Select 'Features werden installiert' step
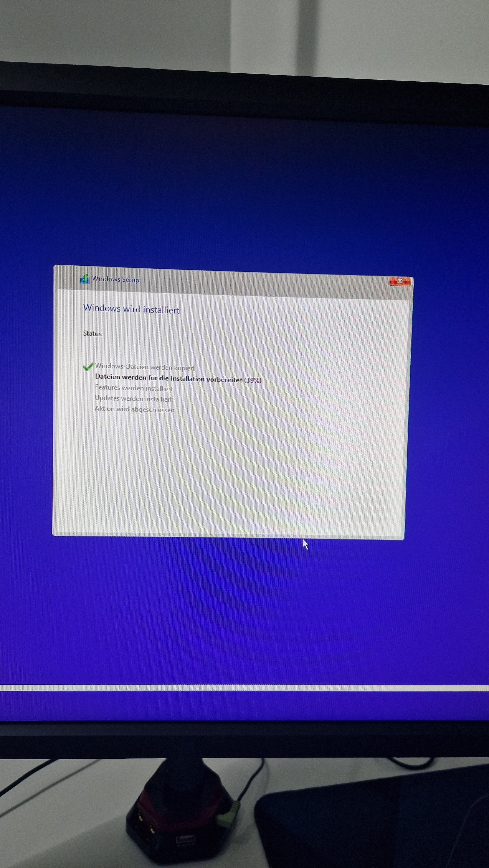The height and width of the screenshot is (868, 489). coord(134,388)
